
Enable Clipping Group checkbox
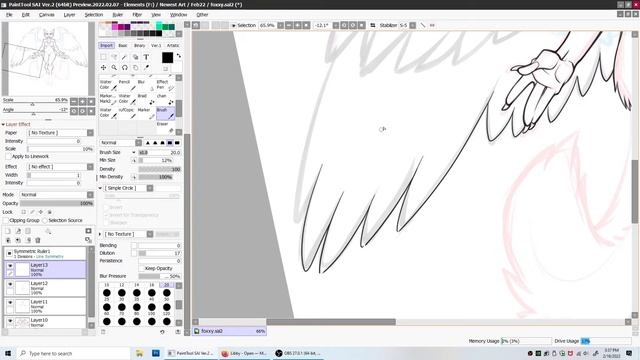[6, 220]
